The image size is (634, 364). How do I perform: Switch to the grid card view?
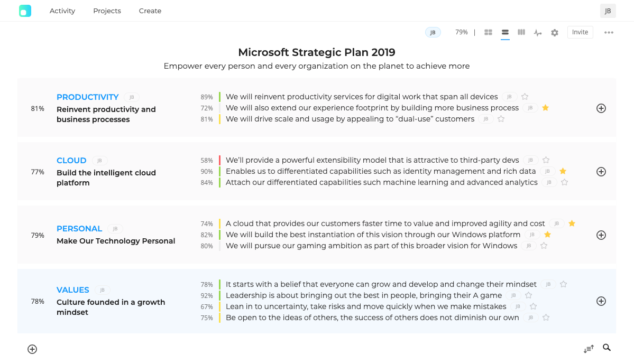click(x=488, y=32)
